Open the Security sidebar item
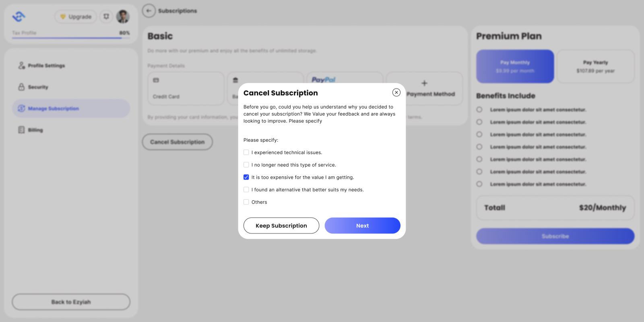This screenshot has width=644, height=322. [38, 87]
